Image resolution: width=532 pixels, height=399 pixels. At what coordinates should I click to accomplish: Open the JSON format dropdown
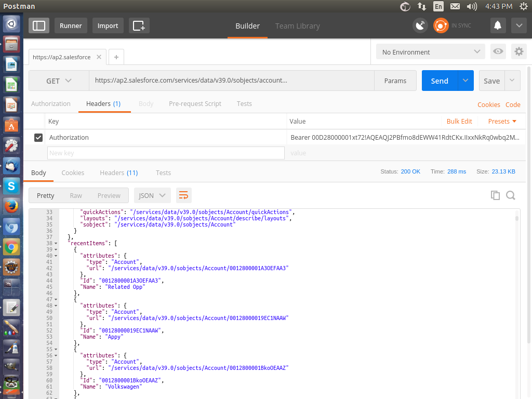coord(152,195)
